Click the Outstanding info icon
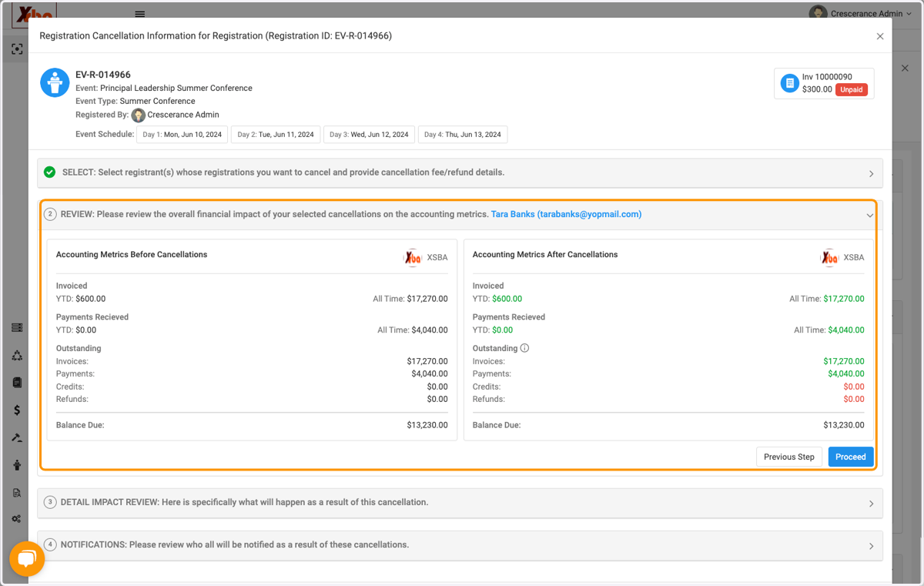The height and width of the screenshot is (586, 924). (525, 348)
